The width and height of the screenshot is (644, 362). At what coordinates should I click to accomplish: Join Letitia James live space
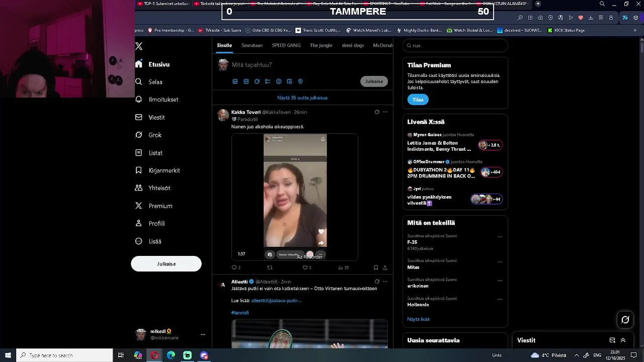pyautogui.click(x=455, y=143)
